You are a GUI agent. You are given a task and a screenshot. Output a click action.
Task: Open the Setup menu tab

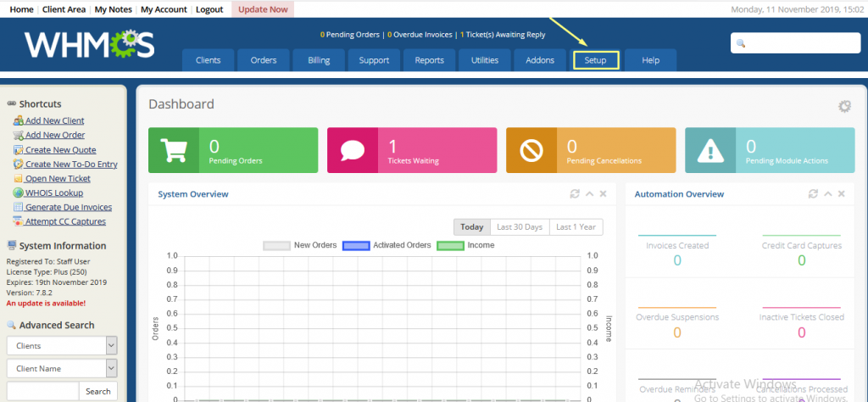(x=596, y=60)
